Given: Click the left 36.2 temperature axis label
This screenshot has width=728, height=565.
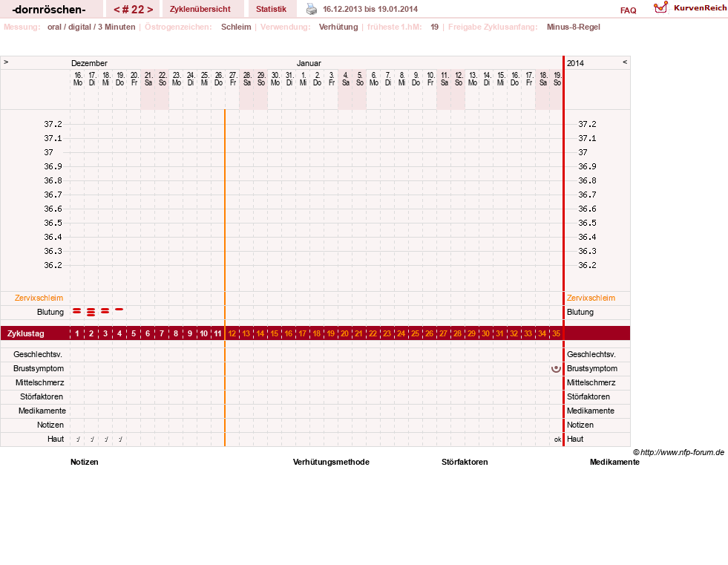Looking at the screenshot, I should tap(53, 265).
